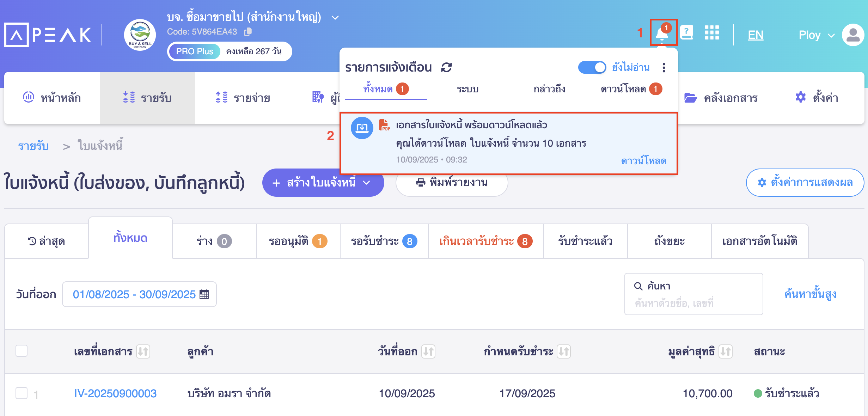The image size is (868, 416).
Task: Click due date 17/09/2025
Action: (527, 393)
